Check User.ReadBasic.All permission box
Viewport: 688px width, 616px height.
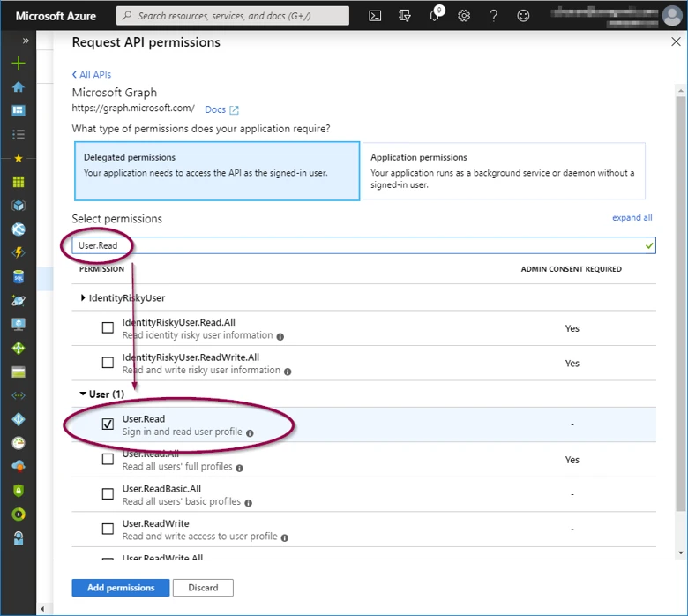click(108, 493)
